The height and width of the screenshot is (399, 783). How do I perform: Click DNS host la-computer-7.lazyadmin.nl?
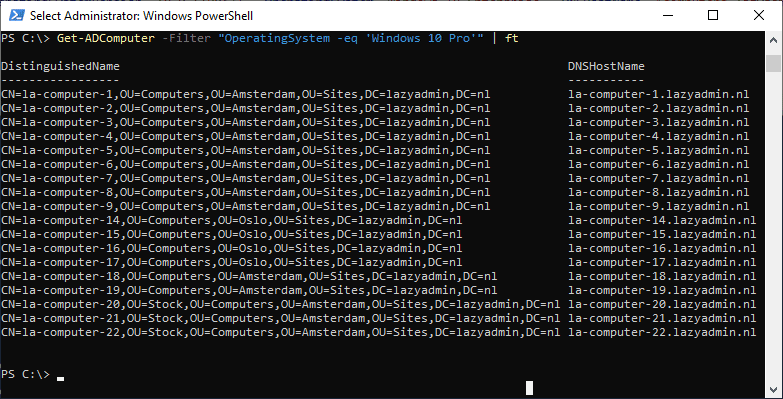(x=659, y=178)
